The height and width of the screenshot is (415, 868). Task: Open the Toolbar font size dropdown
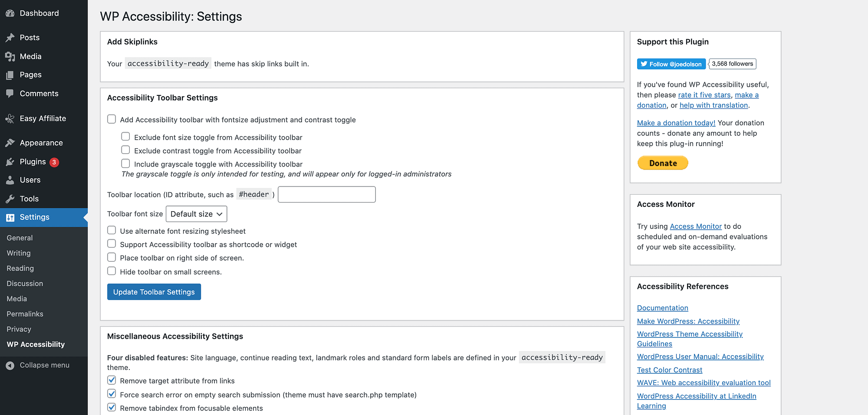point(196,213)
